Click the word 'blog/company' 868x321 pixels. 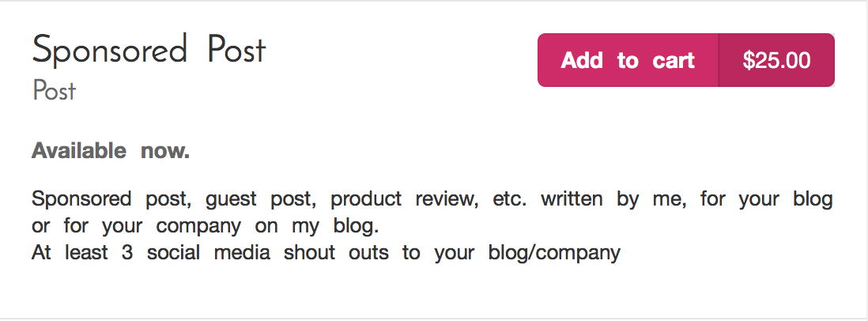554,253
